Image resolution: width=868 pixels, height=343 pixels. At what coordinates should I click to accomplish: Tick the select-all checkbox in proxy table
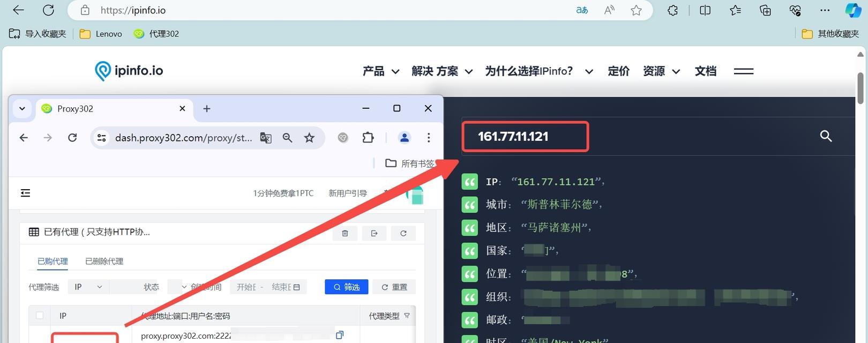[40, 316]
